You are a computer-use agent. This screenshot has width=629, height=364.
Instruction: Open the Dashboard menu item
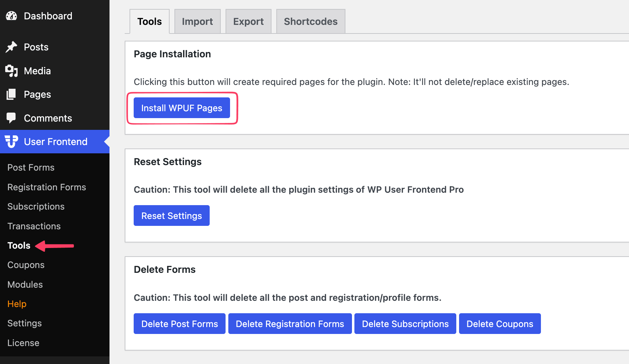coord(55,16)
